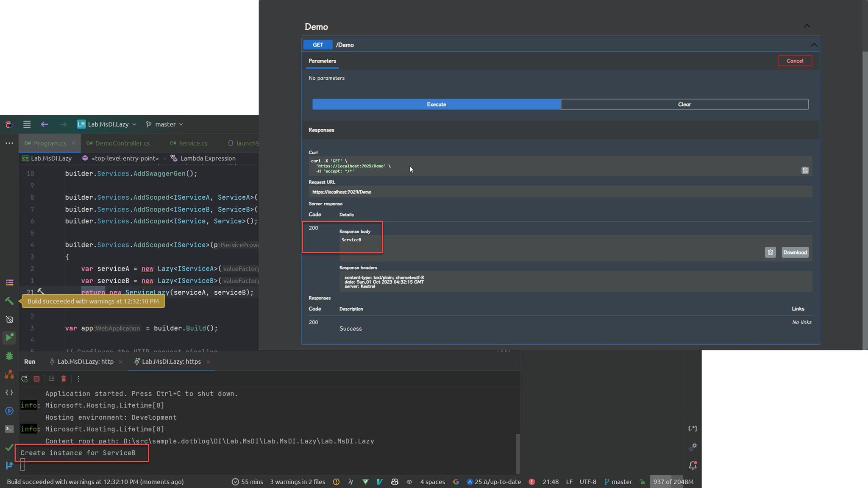Toggle inspection highlighting with the eye icon
The image size is (868, 488).
409,482
